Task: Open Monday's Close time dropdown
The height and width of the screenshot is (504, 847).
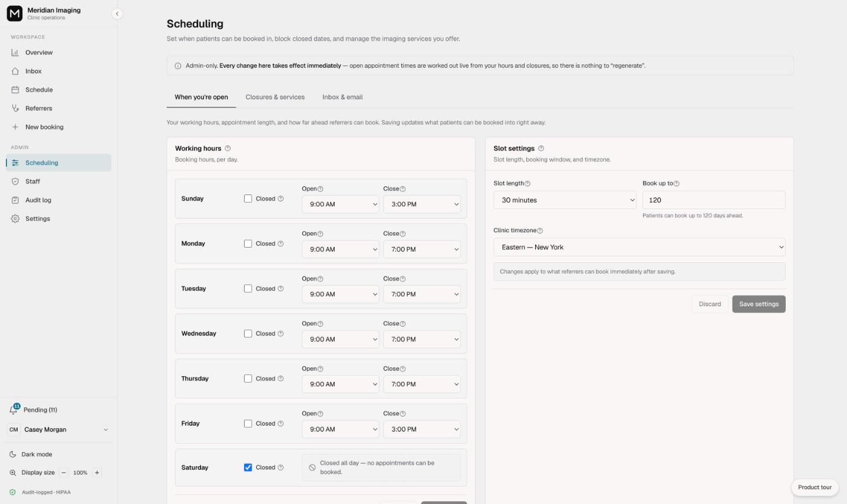Action: (421, 249)
